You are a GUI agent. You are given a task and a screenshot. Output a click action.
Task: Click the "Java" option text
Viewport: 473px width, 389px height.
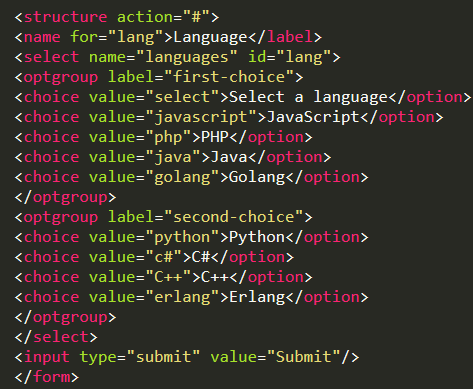pyautogui.click(x=229, y=157)
